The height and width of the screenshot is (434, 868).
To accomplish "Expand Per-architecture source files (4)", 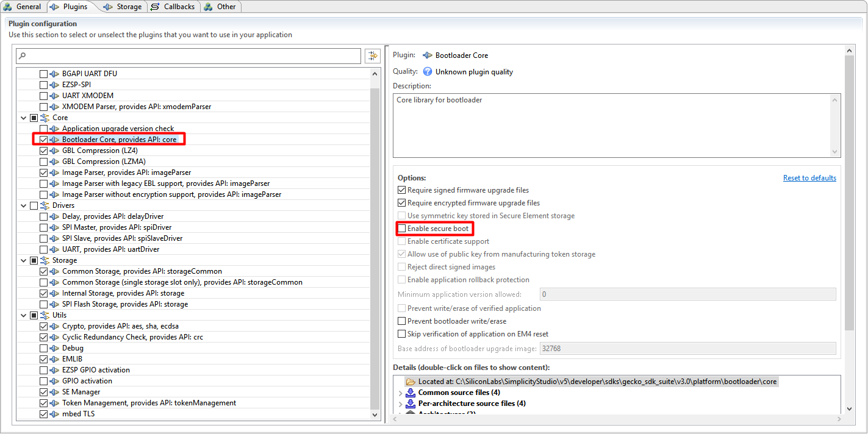I will point(400,404).
